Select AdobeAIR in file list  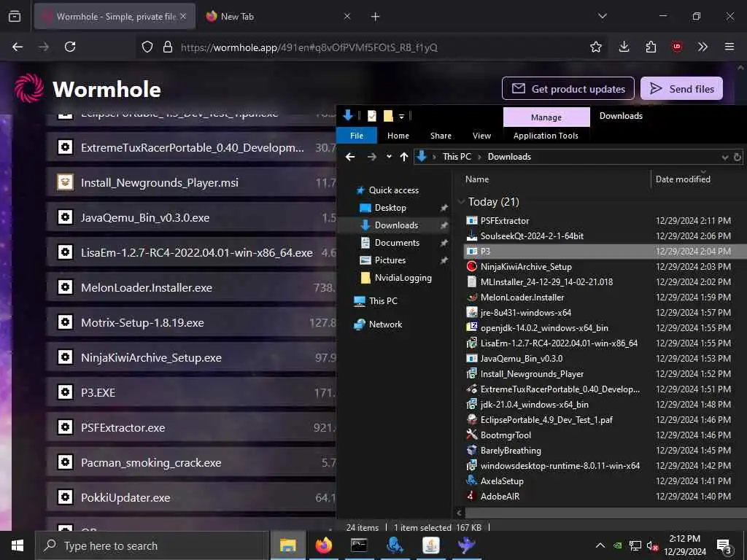coord(500,496)
